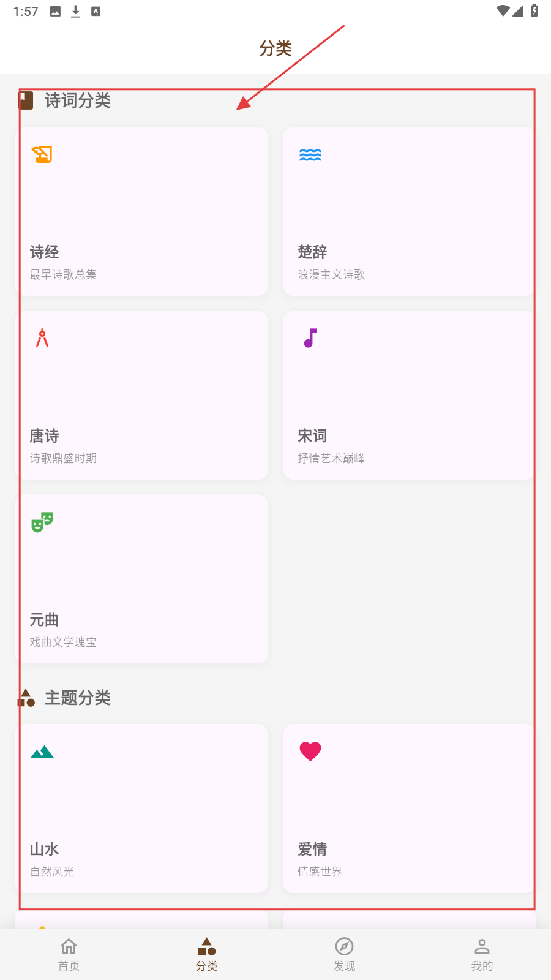Open the 诗经 category title
Viewport: 551px width, 980px height.
point(45,252)
